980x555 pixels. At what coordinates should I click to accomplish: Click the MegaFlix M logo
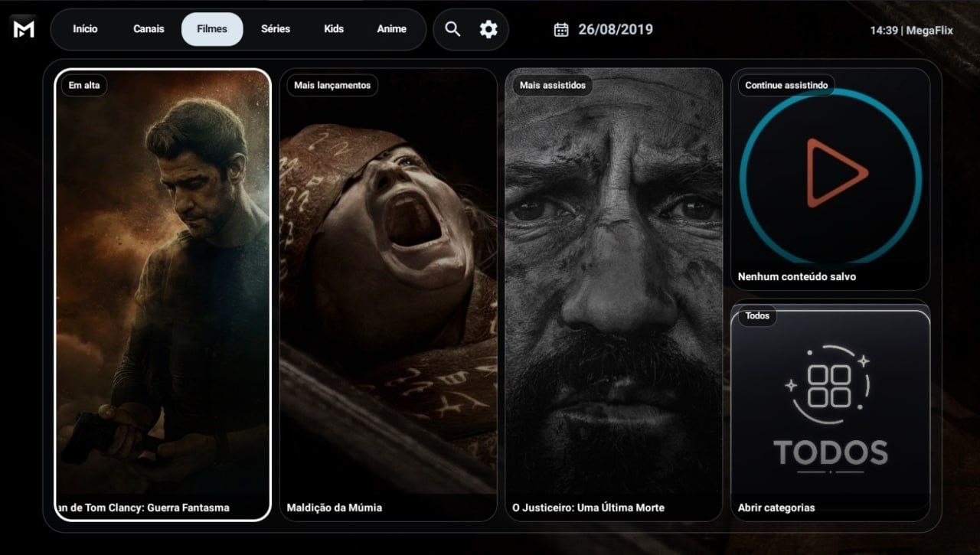(24, 29)
